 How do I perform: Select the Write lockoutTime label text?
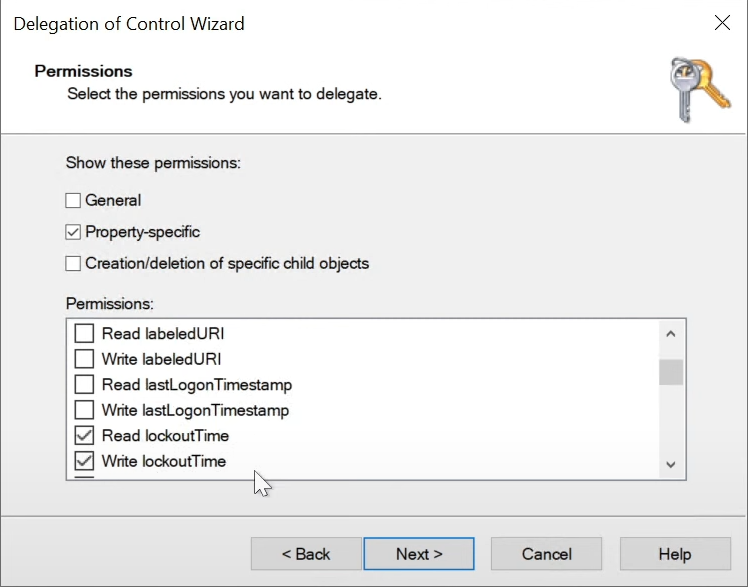point(164,461)
